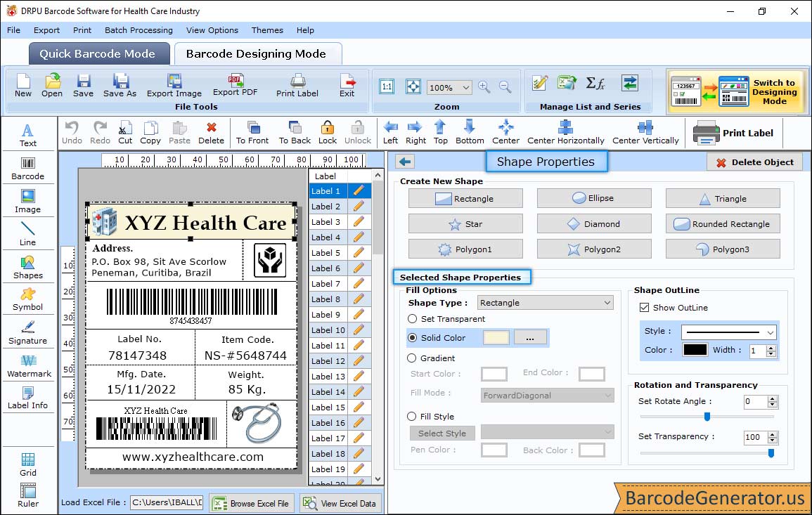The width and height of the screenshot is (812, 515).
Task: Click the Browse Excel File button
Action: [x=252, y=503]
